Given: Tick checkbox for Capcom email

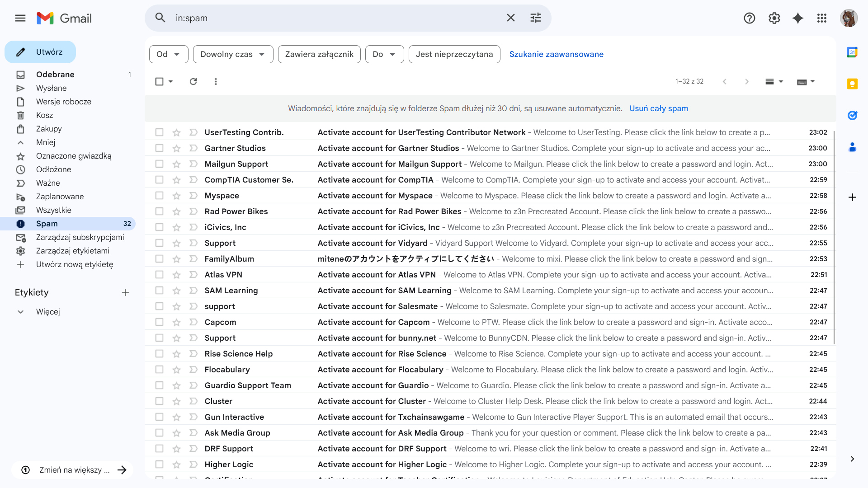Looking at the screenshot, I should pos(159,322).
